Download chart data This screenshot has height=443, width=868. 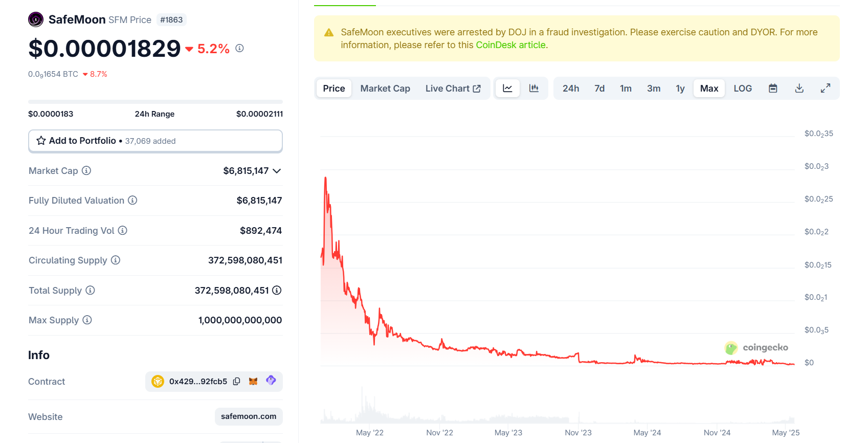coord(799,88)
